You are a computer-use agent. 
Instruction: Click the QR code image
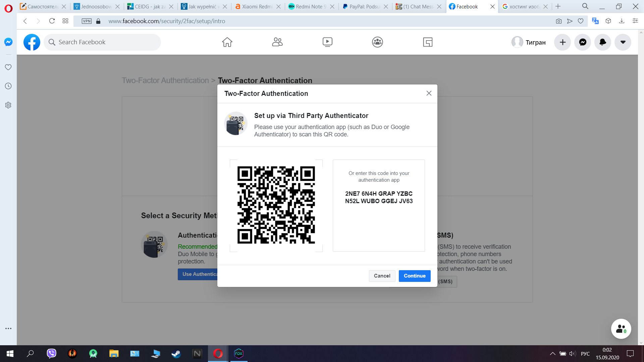(x=276, y=205)
